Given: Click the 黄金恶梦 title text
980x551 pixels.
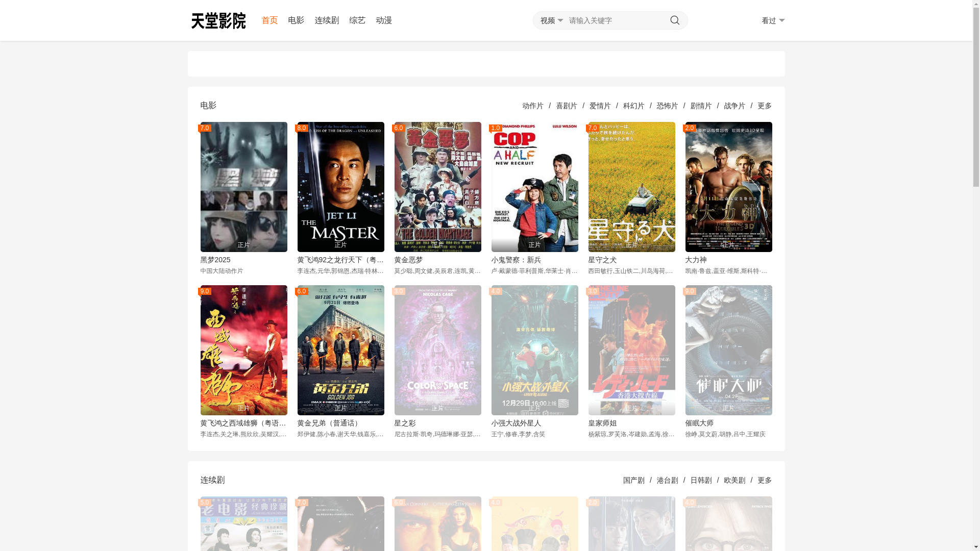Looking at the screenshot, I should point(408,260).
